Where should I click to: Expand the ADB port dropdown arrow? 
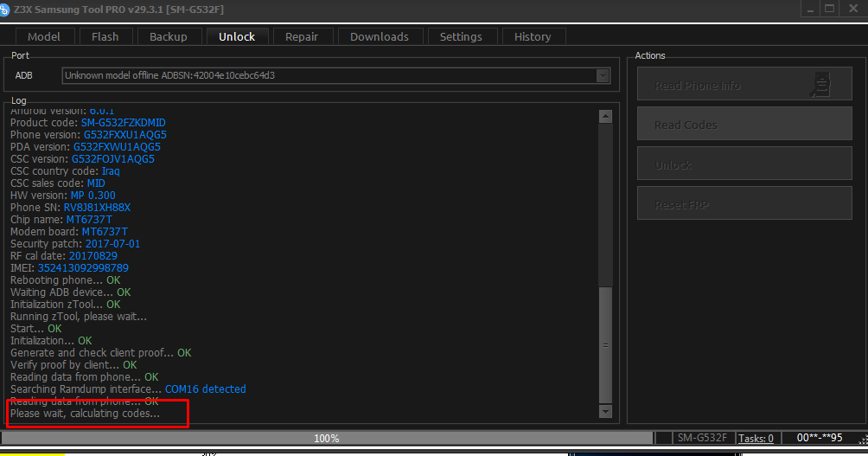click(x=603, y=76)
